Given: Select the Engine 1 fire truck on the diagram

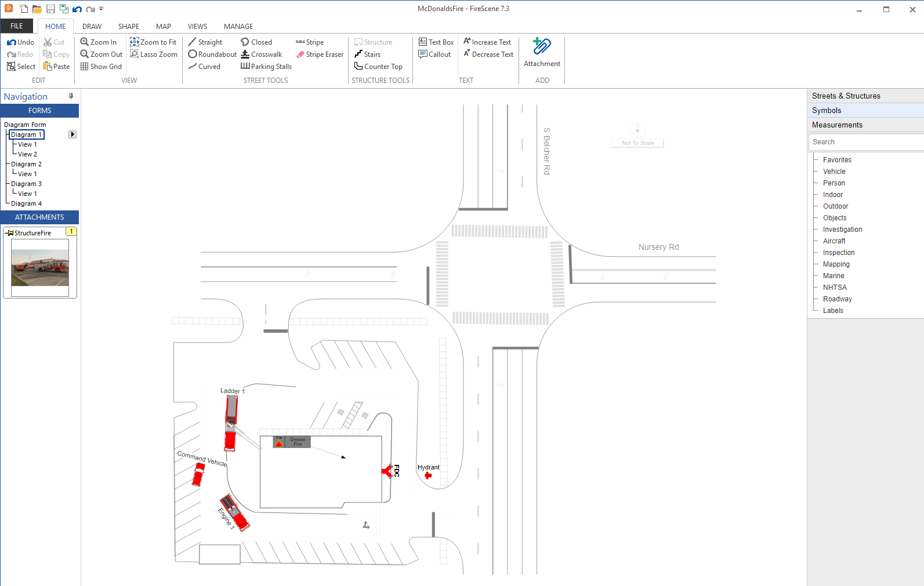Looking at the screenshot, I should click(234, 512).
